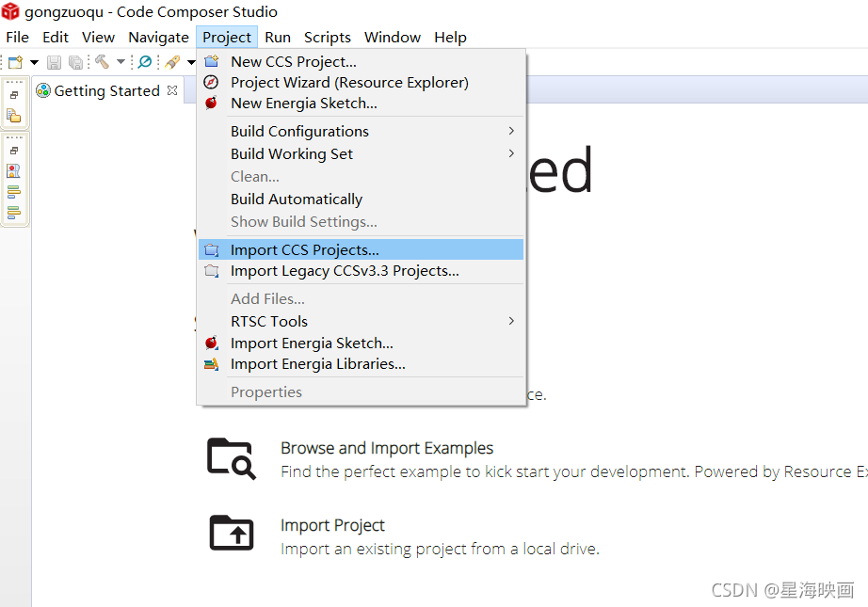Click the Import Project folder-arrow icon
This screenshot has height=607, width=868.
[232, 533]
